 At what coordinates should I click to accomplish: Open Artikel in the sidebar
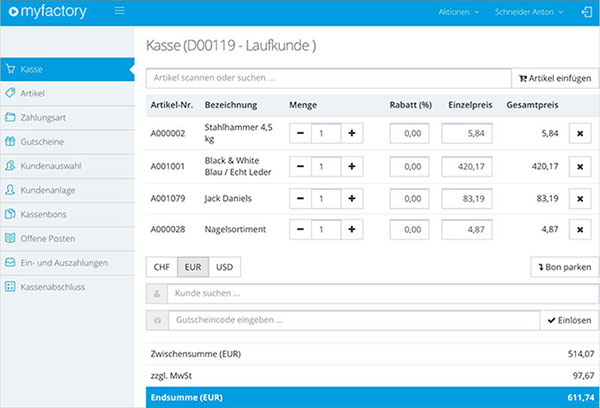(67, 93)
